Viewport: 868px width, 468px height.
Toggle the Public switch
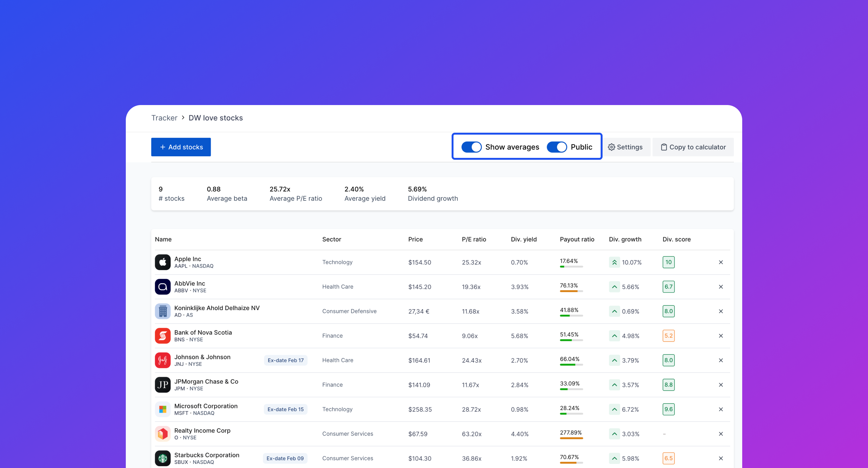(556, 147)
